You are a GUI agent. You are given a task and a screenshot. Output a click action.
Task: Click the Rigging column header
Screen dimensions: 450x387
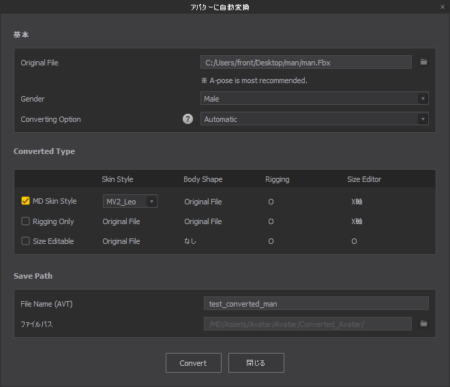tap(277, 179)
